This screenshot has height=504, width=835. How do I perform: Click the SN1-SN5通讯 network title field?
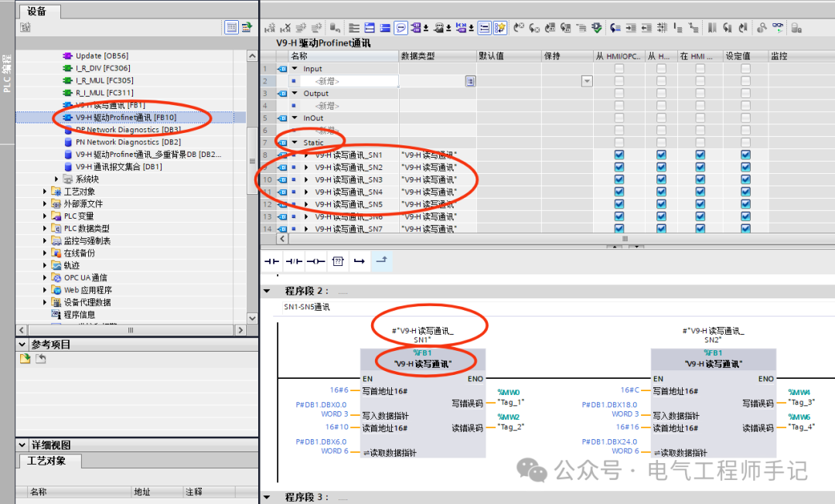click(558, 307)
